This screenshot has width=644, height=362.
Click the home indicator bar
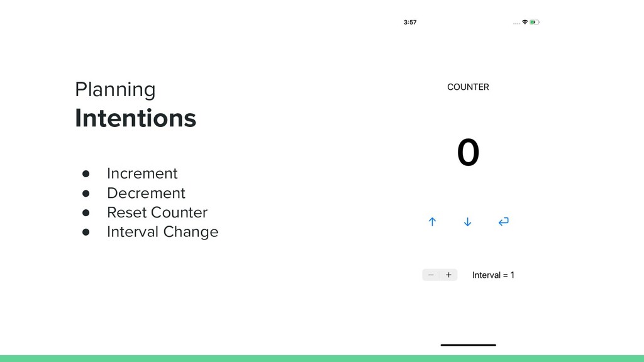(x=468, y=345)
